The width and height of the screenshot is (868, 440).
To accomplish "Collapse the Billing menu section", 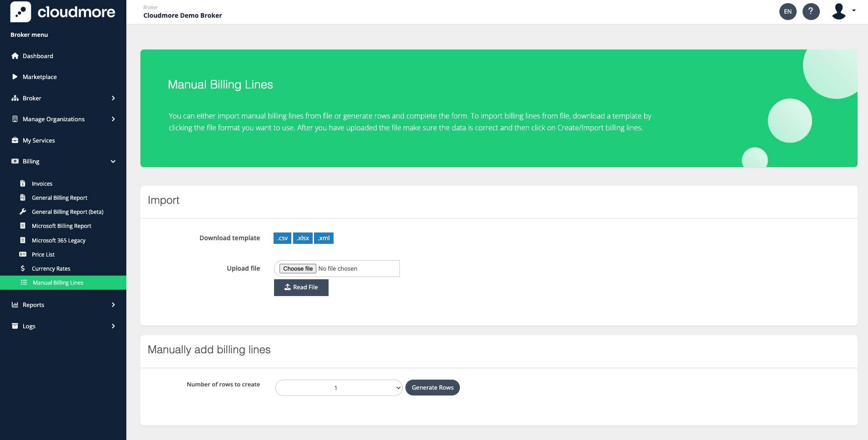I will coord(113,161).
